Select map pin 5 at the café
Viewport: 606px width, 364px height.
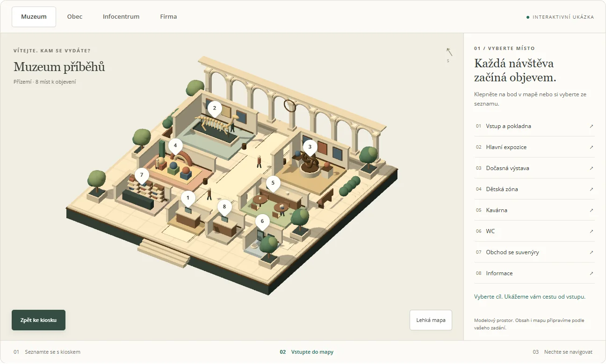tap(273, 184)
